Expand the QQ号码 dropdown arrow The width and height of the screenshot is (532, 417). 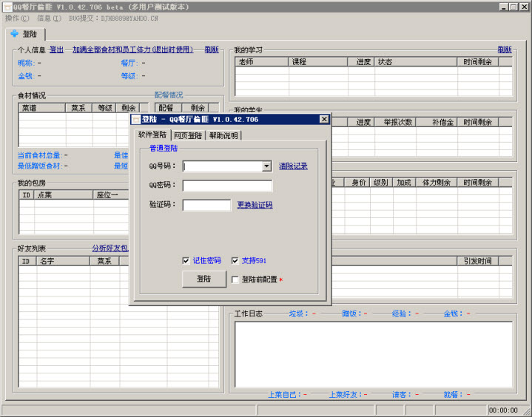266,166
